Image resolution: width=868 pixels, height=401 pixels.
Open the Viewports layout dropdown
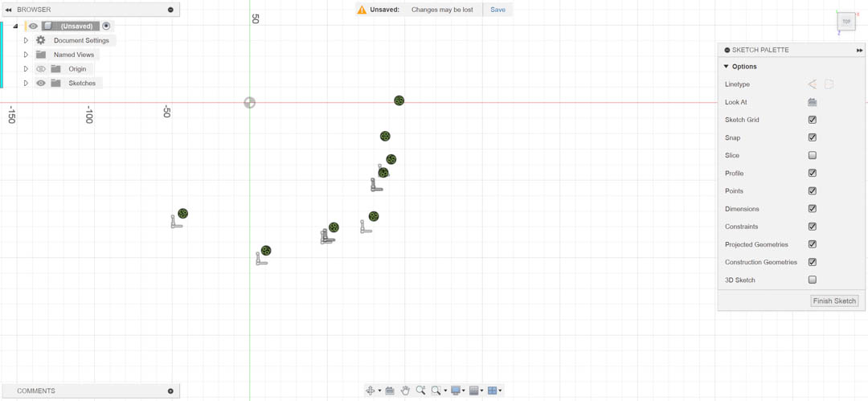point(495,391)
